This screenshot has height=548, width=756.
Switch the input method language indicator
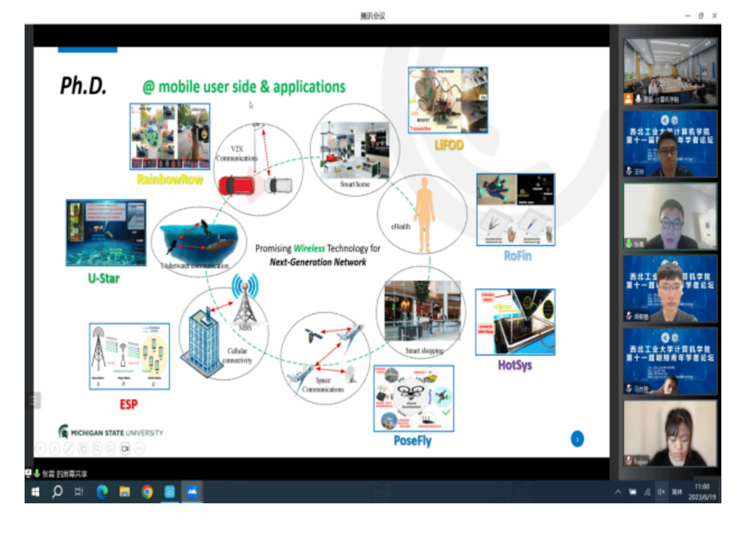(677, 492)
